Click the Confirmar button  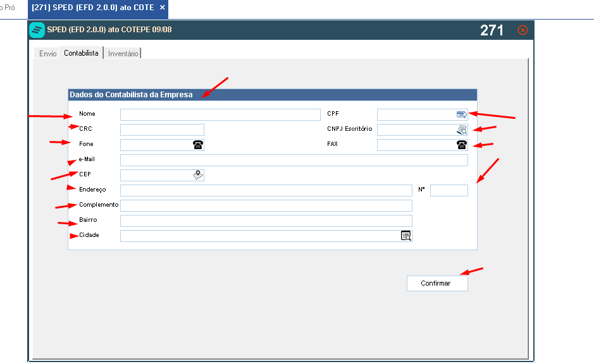coord(437,283)
